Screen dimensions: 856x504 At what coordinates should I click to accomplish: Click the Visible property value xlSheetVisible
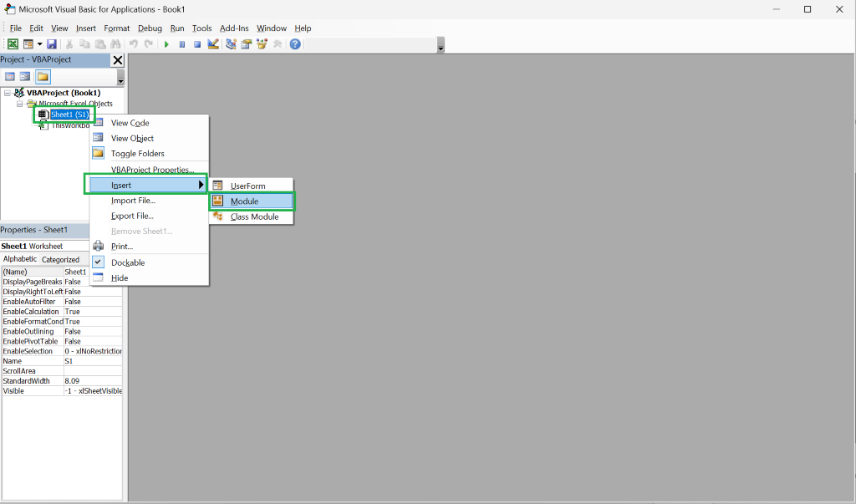(x=93, y=391)
